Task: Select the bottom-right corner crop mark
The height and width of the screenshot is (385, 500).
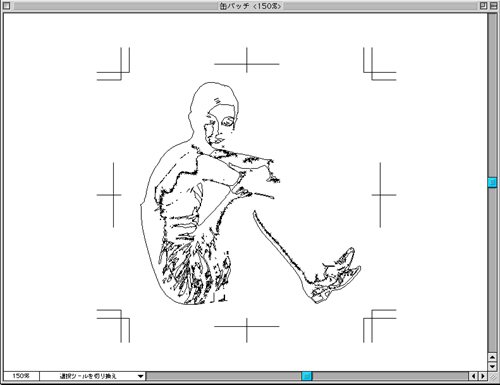Action: 380,326
